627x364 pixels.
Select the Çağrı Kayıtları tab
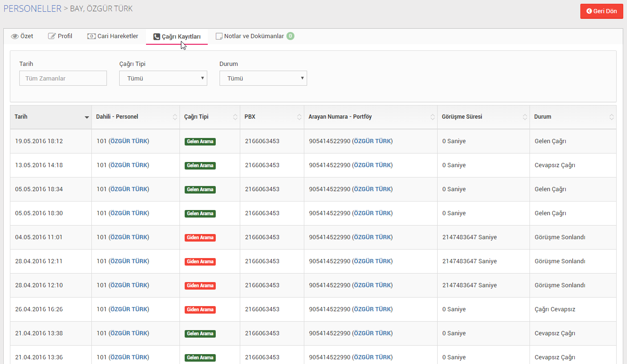click(177, 36)
